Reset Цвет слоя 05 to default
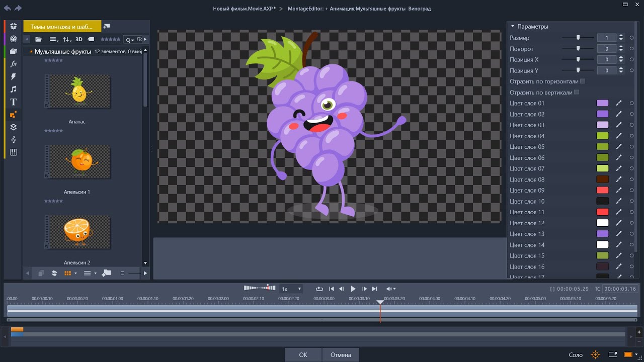This screenshot has width=644, height=362. pyautogui.click(x=631, y=147)
